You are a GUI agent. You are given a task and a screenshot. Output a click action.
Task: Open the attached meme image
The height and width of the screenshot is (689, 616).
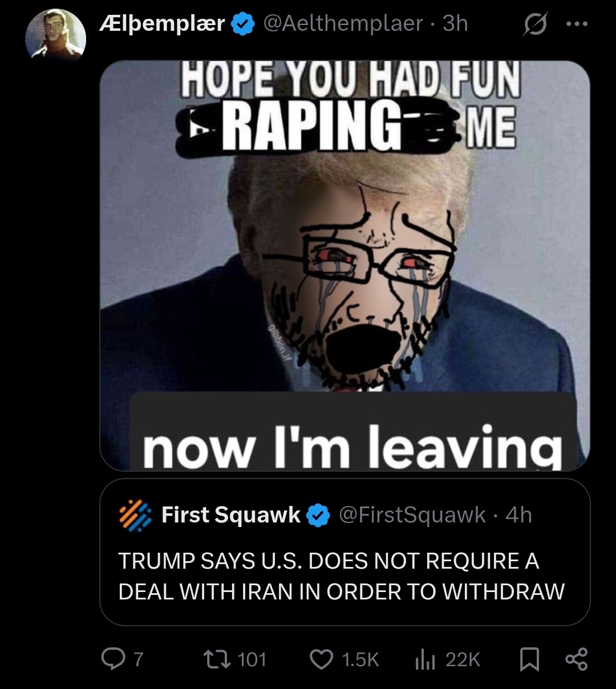pyautogui.click(x=345, y=265)
